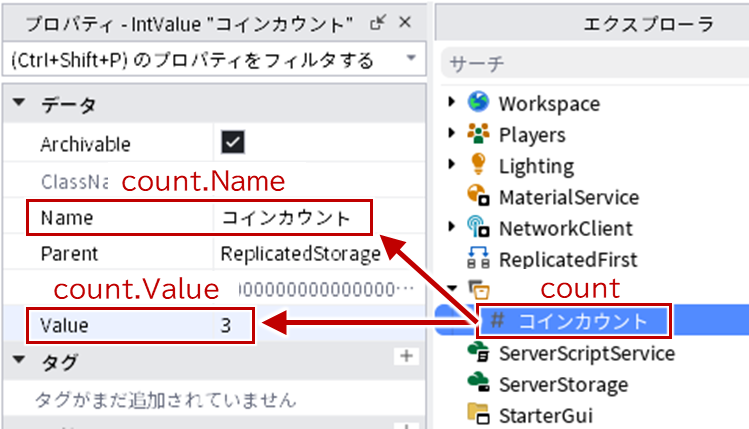This screenshot has width=749, height=429.
Task: Undock the Properties panel with popout icon
Action: (377, 22)
